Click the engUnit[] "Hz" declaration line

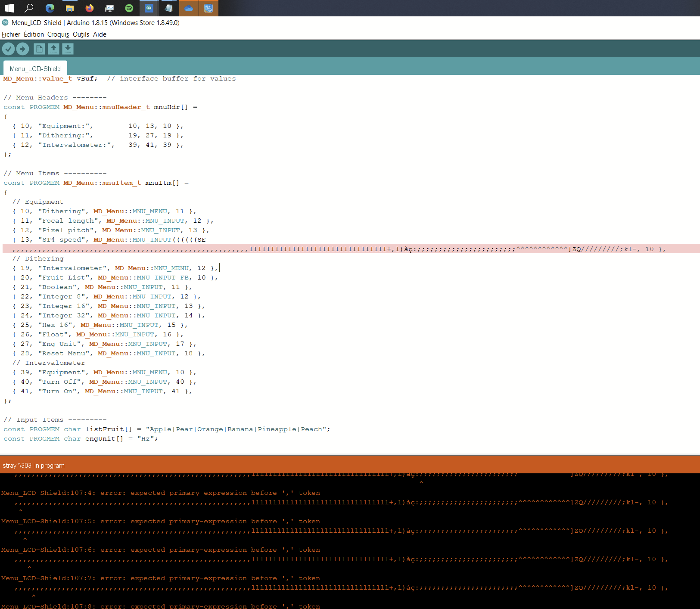pyautogui.click(x=81, y=439)
